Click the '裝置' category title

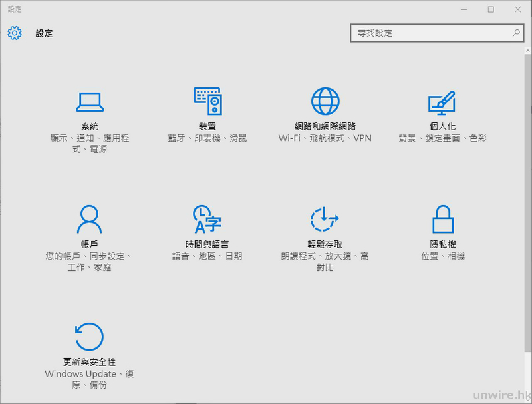[x=207, y=126]
